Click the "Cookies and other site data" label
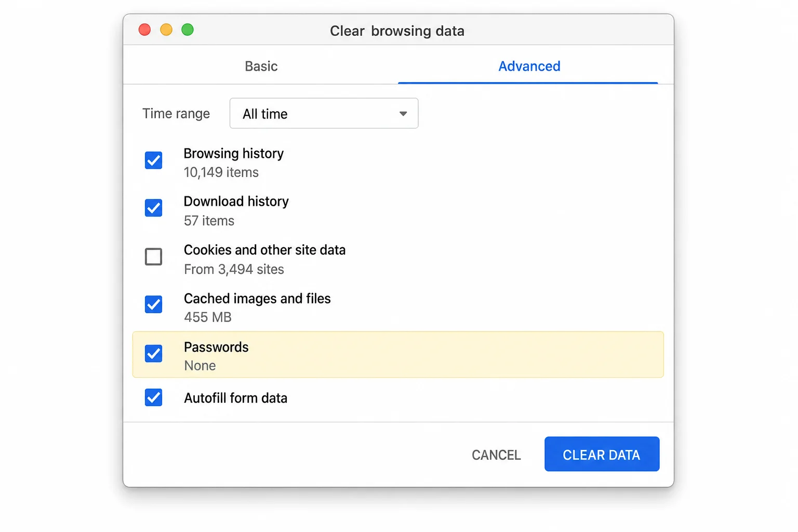Viewport: 798px width, 532px height. [x=264, y=250]
